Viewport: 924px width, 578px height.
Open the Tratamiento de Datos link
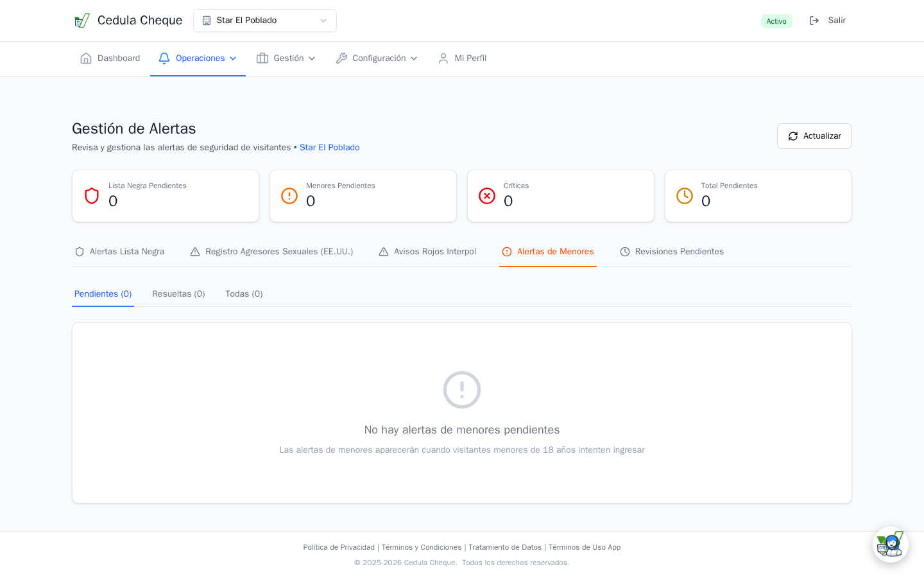[505, 548]
